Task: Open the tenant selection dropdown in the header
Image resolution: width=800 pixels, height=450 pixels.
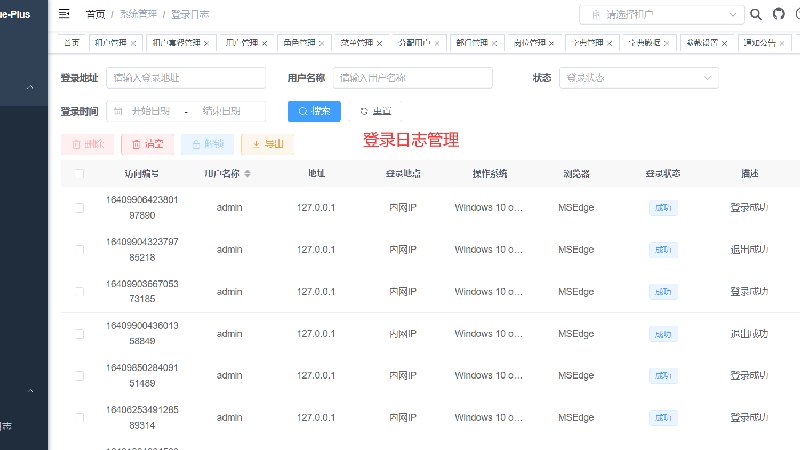Action: pos(662,14)
